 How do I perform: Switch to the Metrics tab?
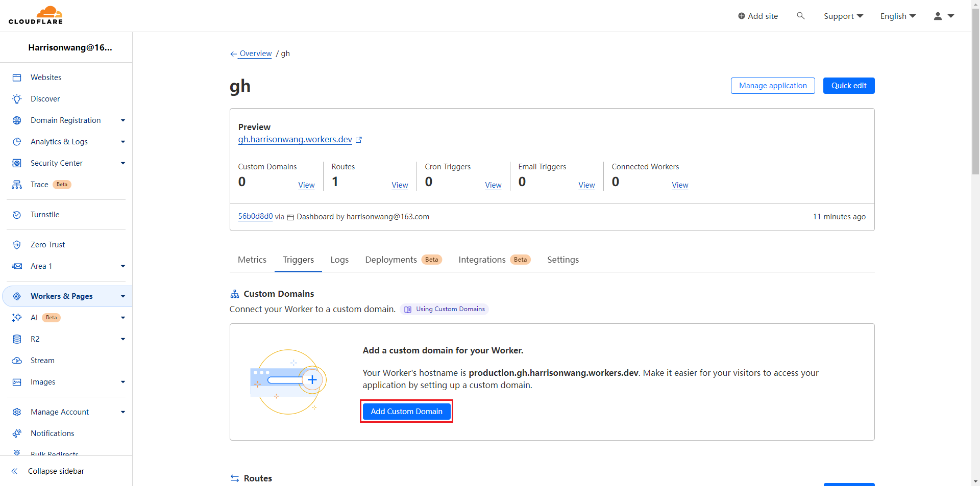point(252,260)
